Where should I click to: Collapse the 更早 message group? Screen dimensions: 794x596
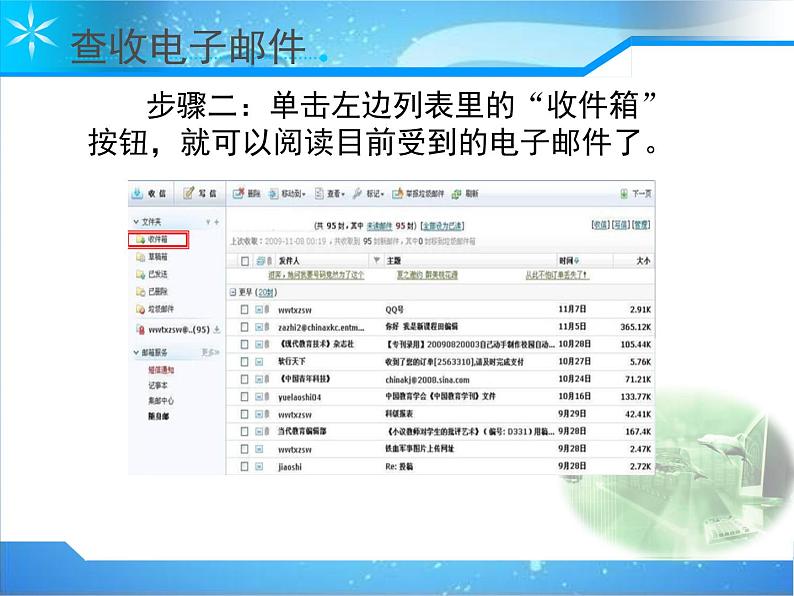tap(233, 292)
